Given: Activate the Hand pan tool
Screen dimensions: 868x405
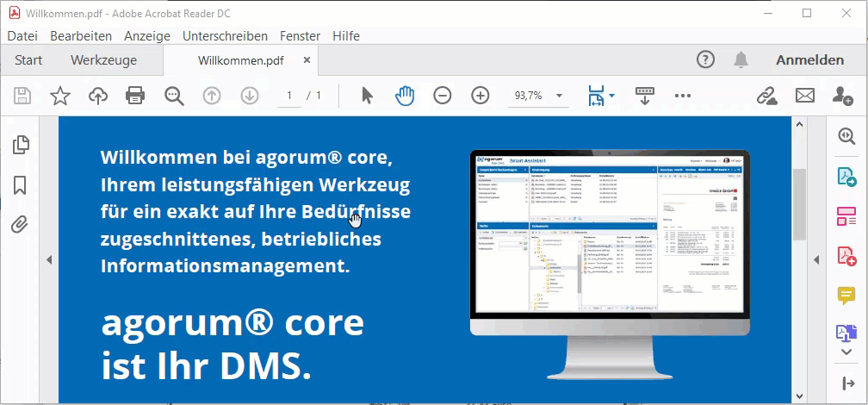Looking at the screenshot, I should 405,96.
